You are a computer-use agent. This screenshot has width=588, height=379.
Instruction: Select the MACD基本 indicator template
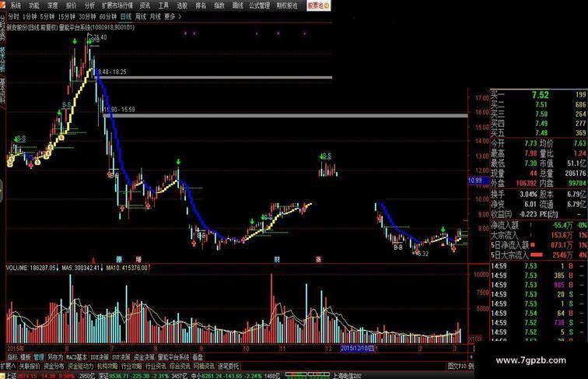pyautogui.click(x=76, y=357)
